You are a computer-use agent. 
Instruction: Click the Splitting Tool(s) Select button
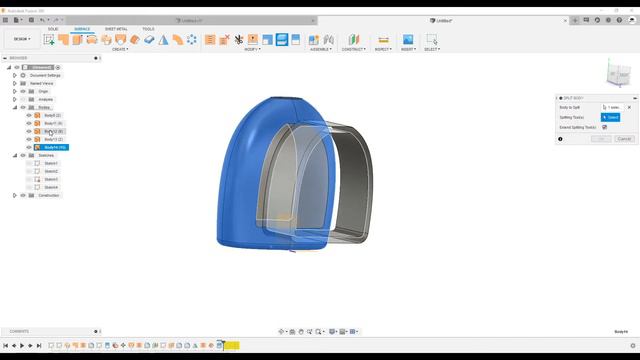pyautogui.click(x=611, y=118)
